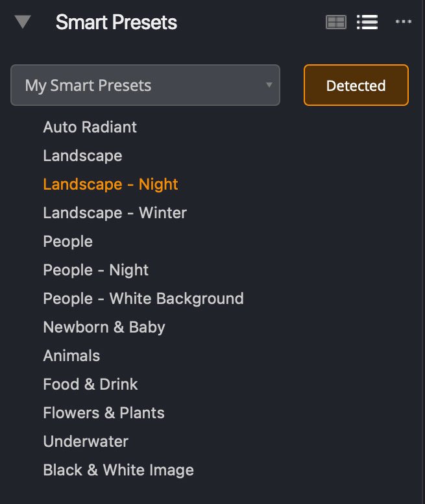Viewport: 425px width, 504px height.
Task: Switch to grid thumbnail view
Action: tap(335, 23)
